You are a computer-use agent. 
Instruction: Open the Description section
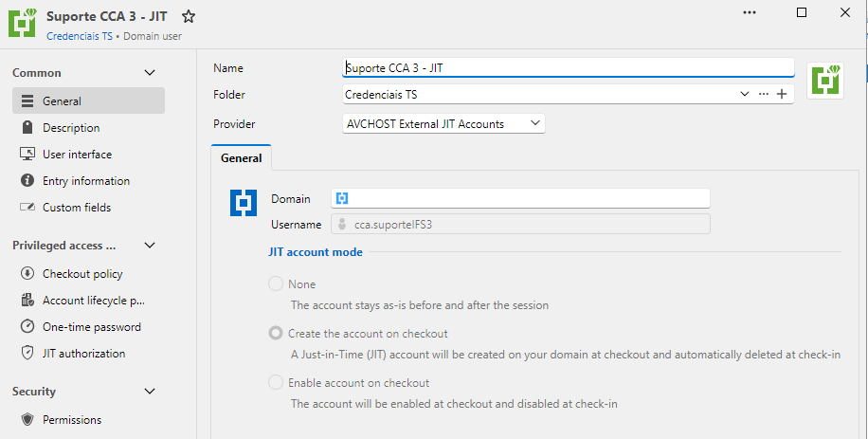point(88,128)
